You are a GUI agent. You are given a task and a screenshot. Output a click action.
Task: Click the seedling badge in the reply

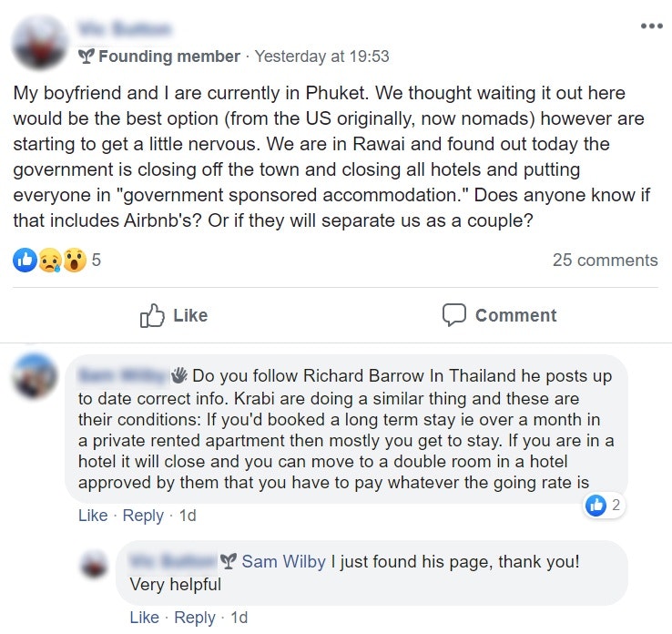tap(229, 561)
